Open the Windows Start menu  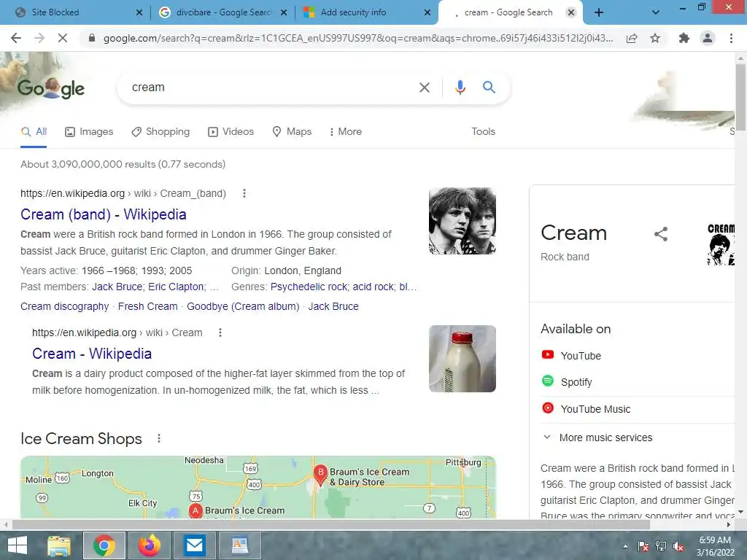point(18,545)
